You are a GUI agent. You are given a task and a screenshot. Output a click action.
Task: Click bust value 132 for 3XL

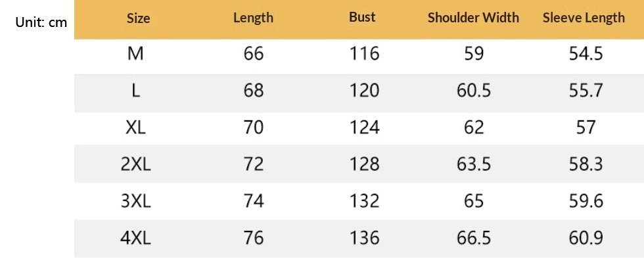coord(364,201)
